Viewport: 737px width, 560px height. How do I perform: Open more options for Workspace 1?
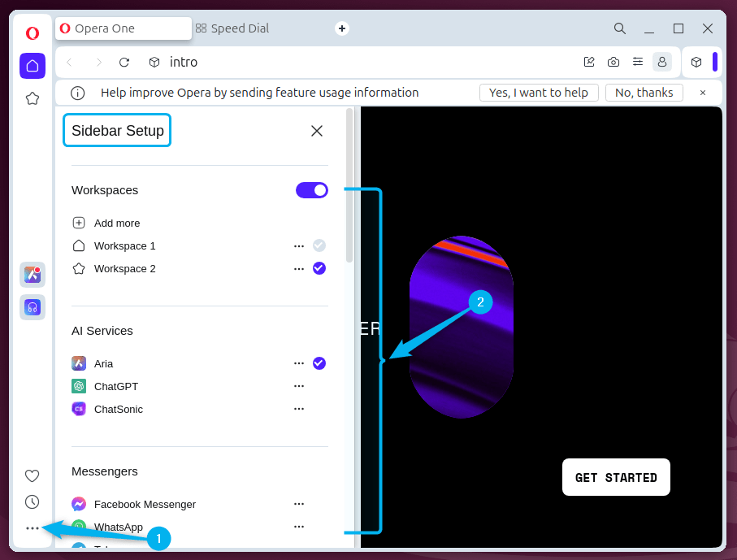point(299,245)
